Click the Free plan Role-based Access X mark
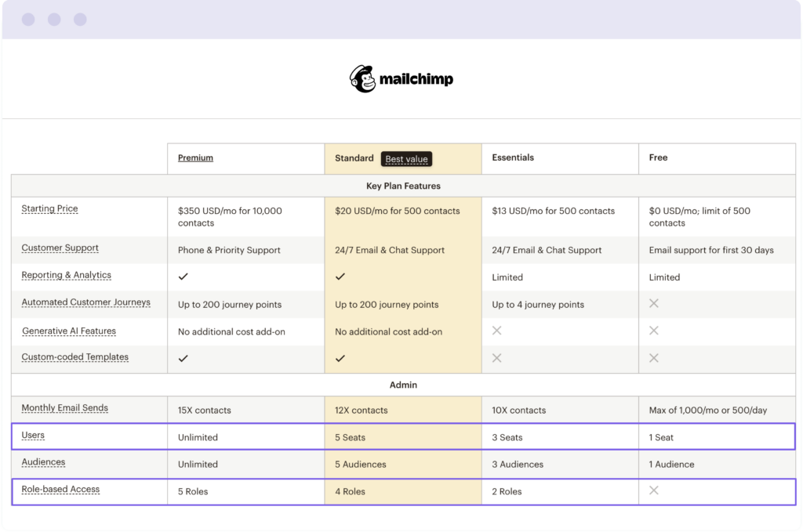The width and height of the screenshot is (803, 532). 654,490
